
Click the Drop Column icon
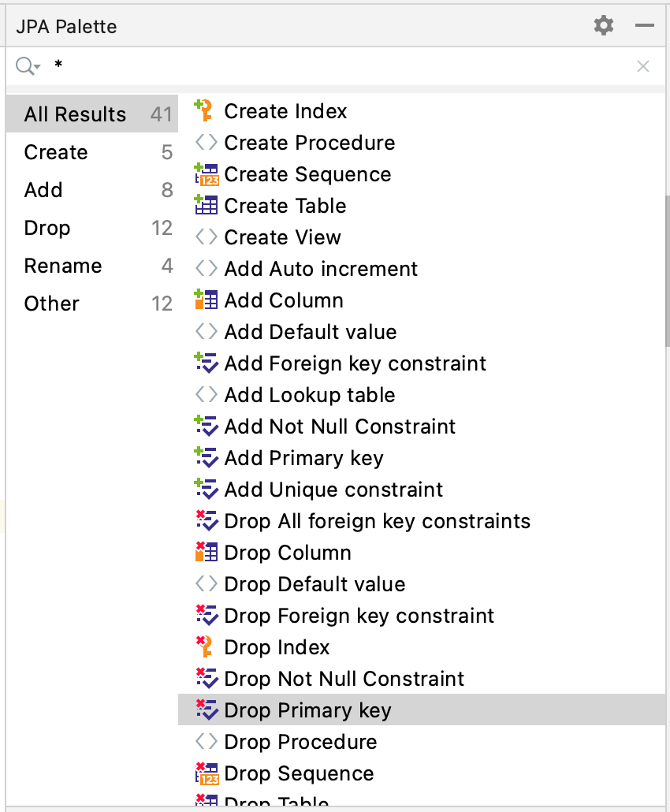click(206, 552)
